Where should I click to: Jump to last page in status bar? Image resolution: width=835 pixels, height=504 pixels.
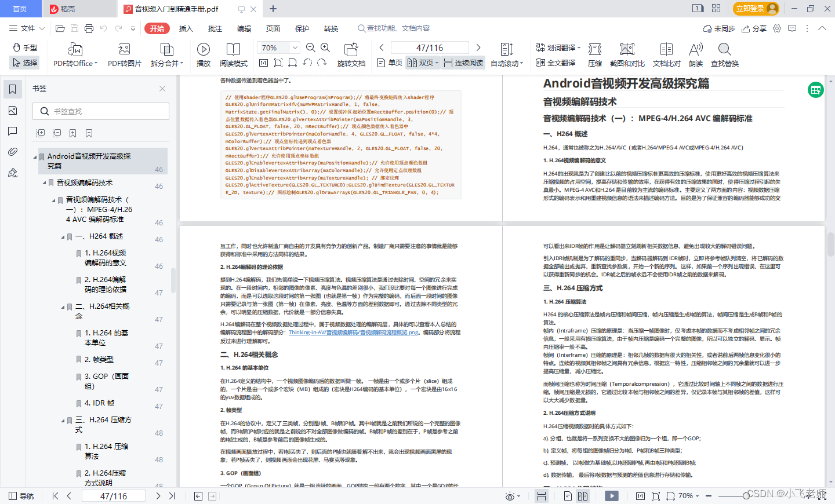click(172, 496)
